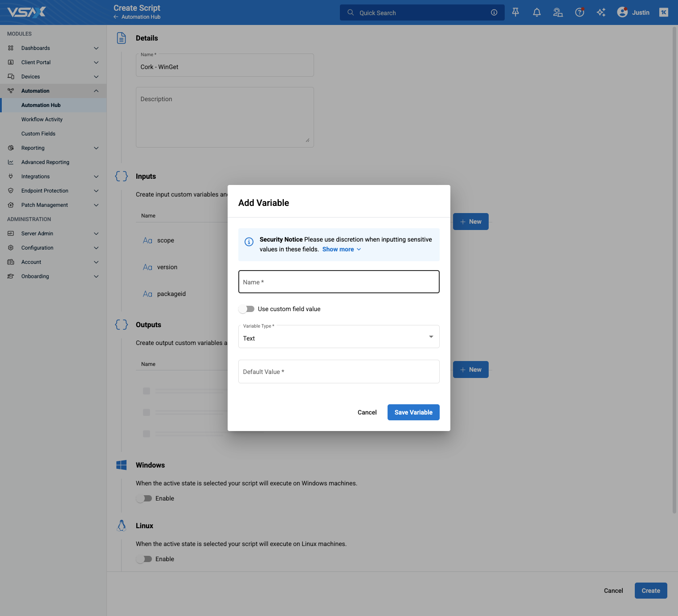This screenshot has height=616, width=678.
Task: Expand the Configuration section
Action: click(x=53, y=248)
